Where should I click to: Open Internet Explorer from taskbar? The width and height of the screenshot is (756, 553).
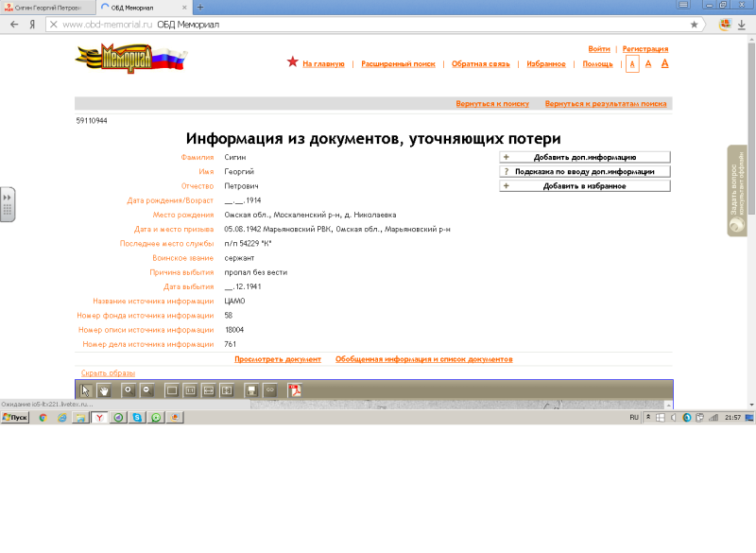(x=61, y=418)
